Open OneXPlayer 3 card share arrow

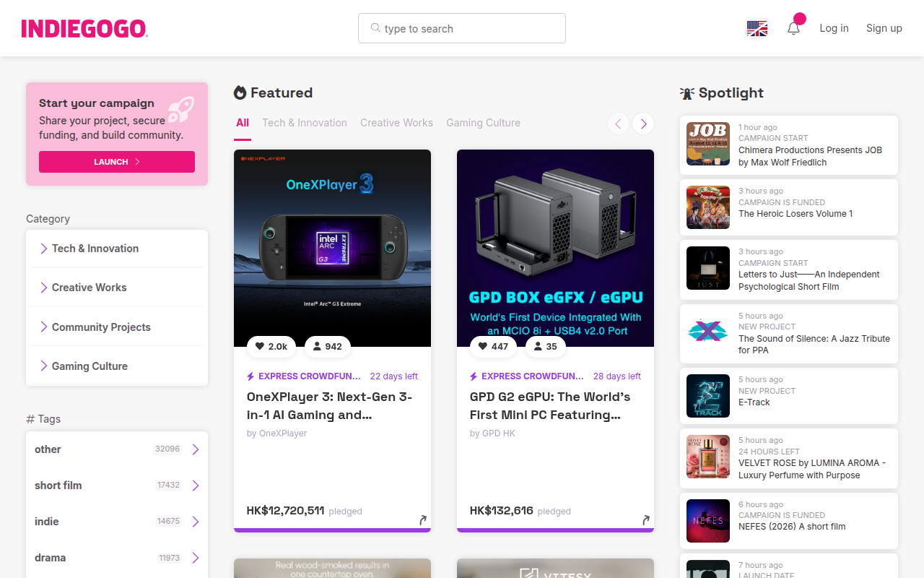423,519
